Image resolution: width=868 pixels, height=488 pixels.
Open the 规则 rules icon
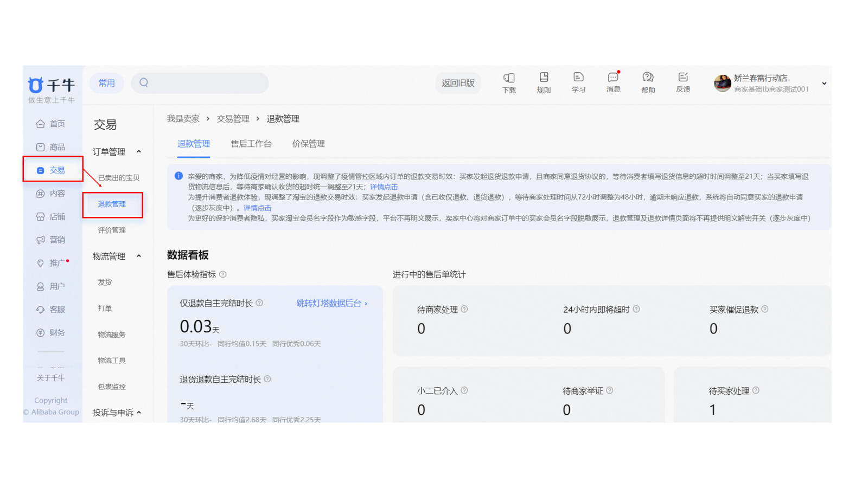[543, 83]
